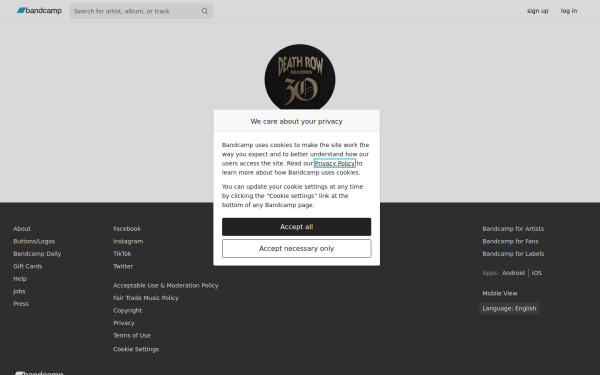Open the Gift Cards page

coord(28,266)
